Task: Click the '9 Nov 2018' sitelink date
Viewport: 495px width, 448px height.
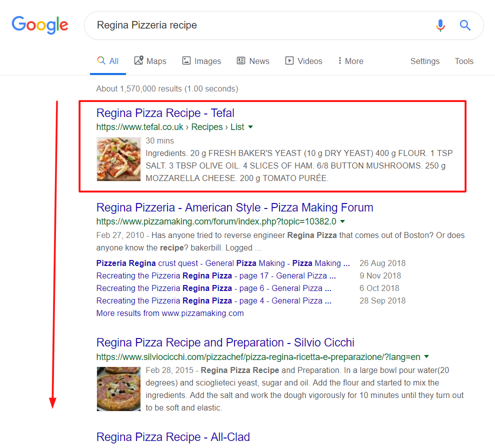Action: coord(380,276)
